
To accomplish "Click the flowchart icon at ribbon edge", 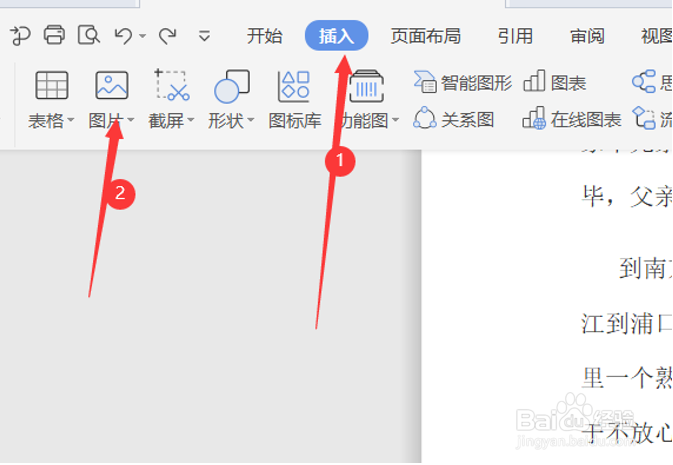I will 644,118.
